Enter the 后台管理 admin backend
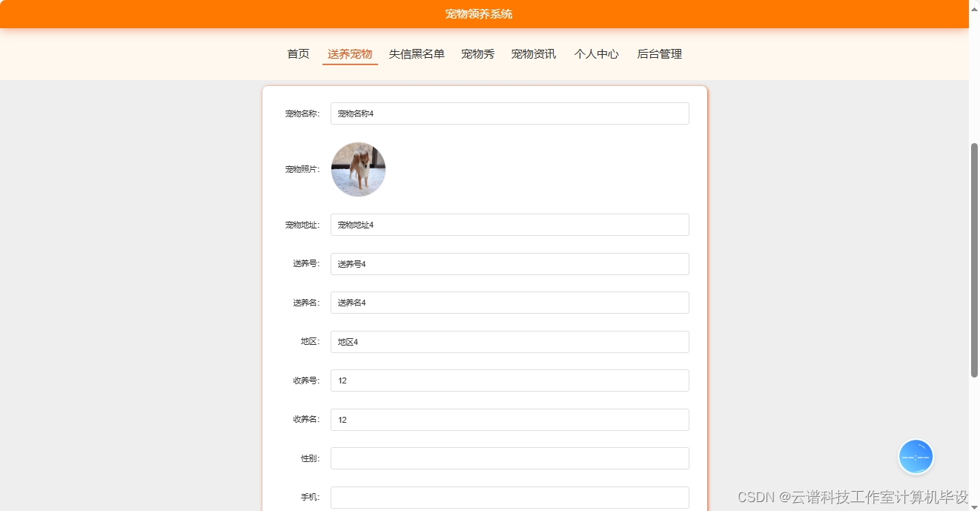This screenshot has height=511, width=980. 658,53
